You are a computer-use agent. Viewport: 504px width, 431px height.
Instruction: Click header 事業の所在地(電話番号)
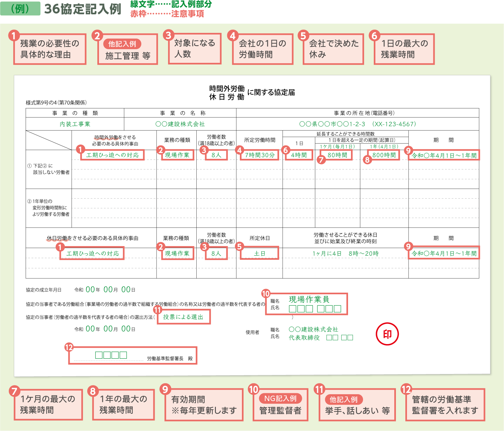[x=364, y=113]
